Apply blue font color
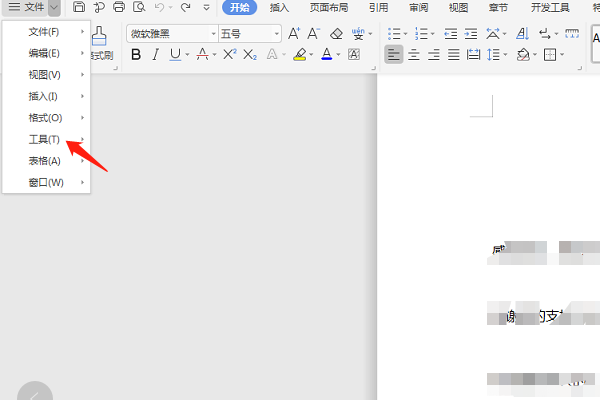The image size is (600, 400). 327,54
